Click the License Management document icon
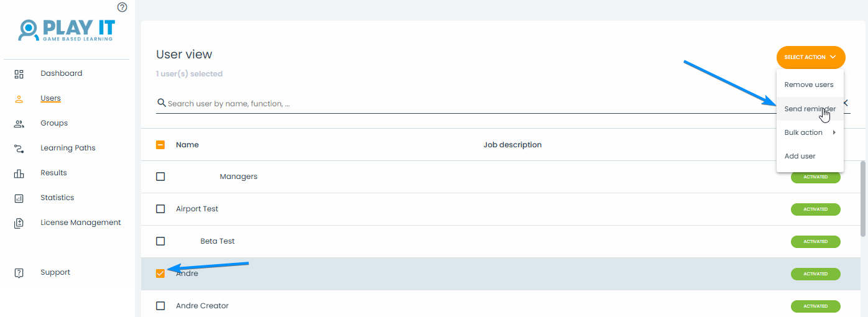This screenshot has width=868, height=317. 19,223
